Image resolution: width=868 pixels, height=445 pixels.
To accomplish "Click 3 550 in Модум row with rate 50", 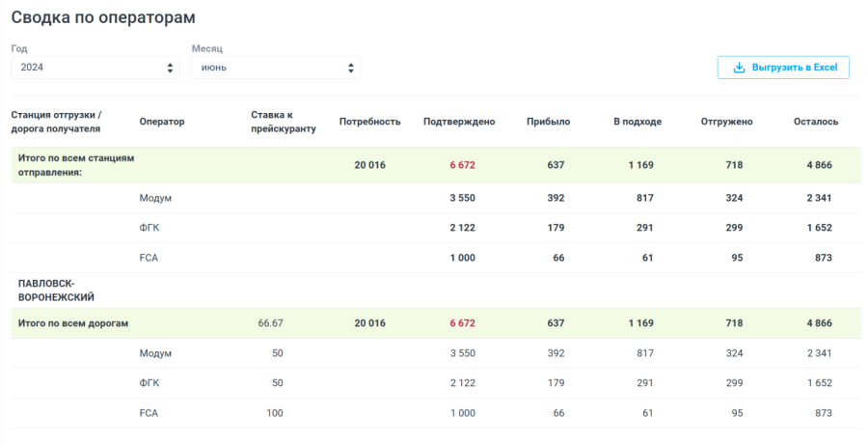I will pyautogui.click(x=462, y=353).
